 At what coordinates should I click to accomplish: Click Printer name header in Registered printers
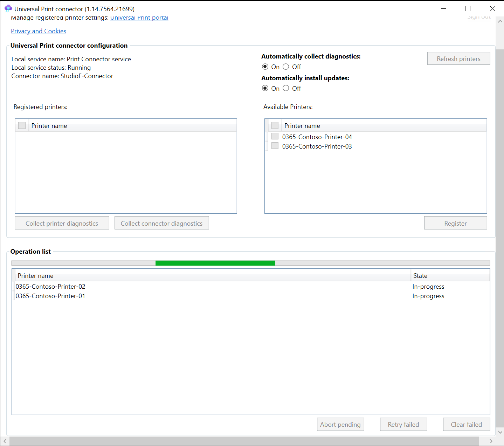pyautogui.click(x=133, y=126)
